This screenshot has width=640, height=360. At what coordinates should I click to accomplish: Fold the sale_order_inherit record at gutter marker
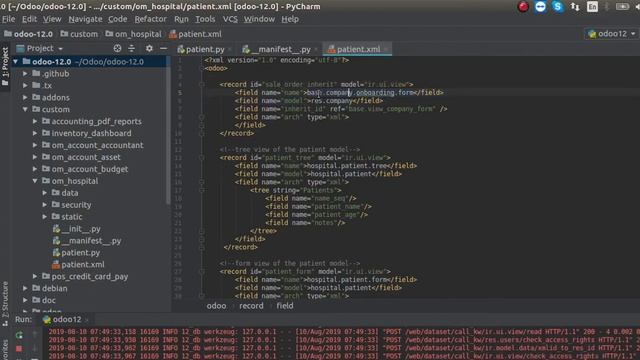[x=202, y=84]
